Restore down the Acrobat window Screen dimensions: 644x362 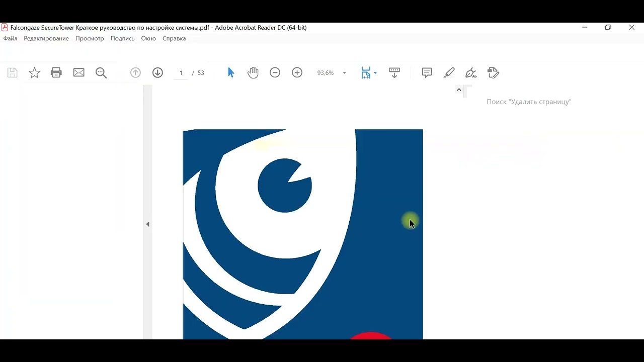[x=608, y=28]
